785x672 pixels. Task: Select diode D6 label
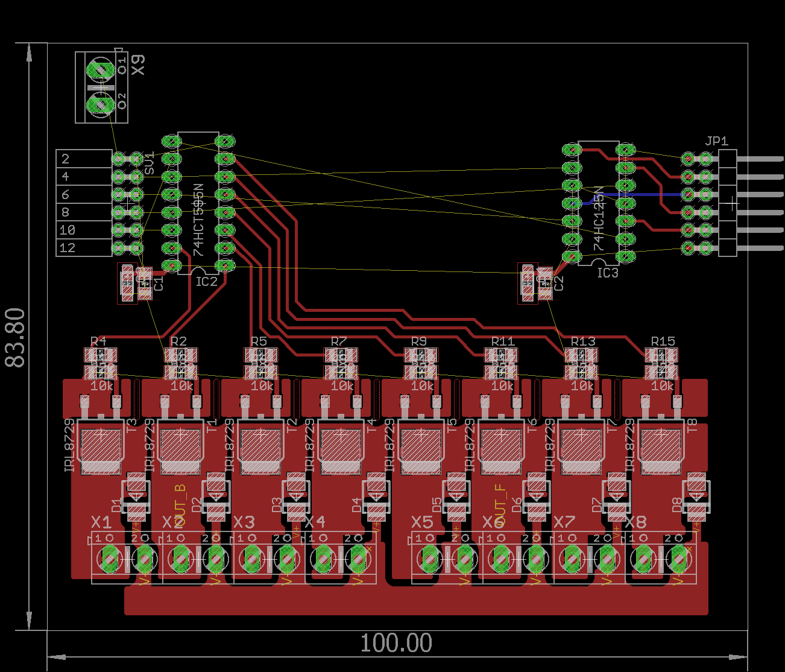(x=517, y=505)
